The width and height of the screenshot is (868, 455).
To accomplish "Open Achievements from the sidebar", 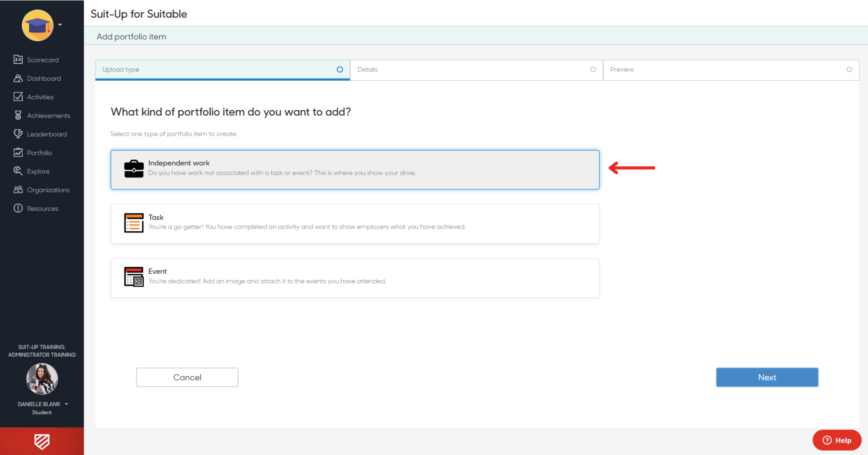I will click(x=49, y=116).
